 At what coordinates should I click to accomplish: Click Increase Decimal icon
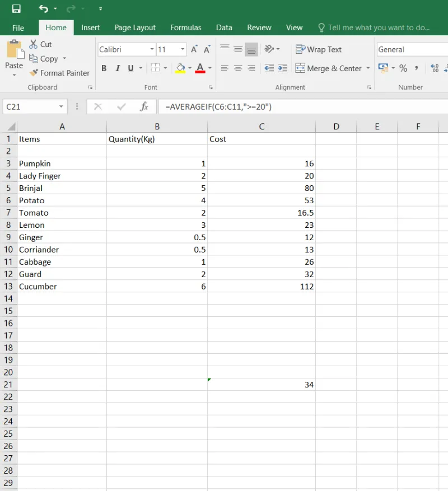click(435, 68)
